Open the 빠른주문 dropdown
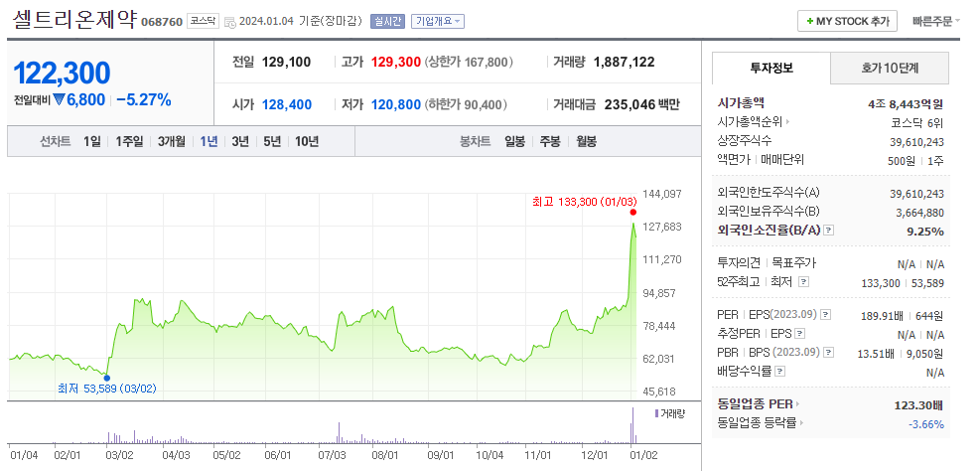 pyautogui.click(x=936, y=21)
